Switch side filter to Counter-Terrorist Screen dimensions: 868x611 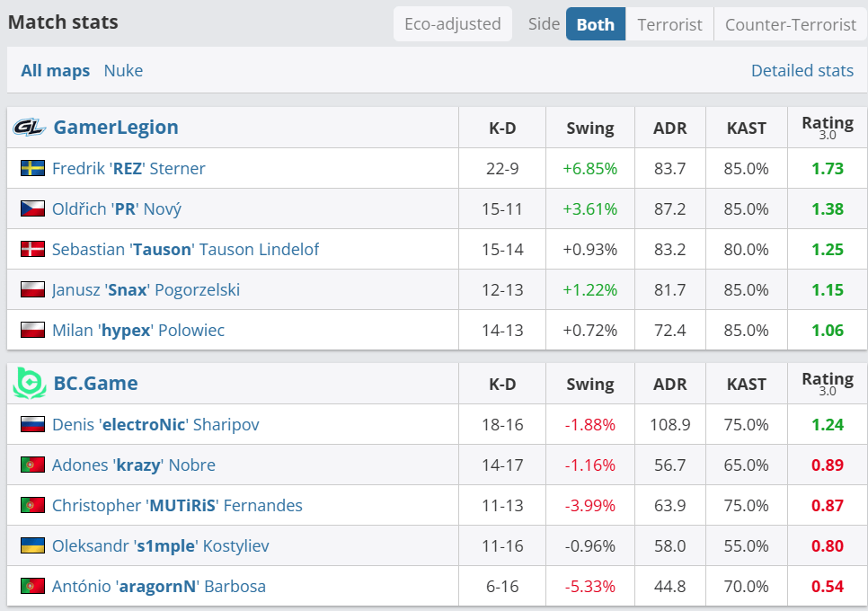click(790, 24)
